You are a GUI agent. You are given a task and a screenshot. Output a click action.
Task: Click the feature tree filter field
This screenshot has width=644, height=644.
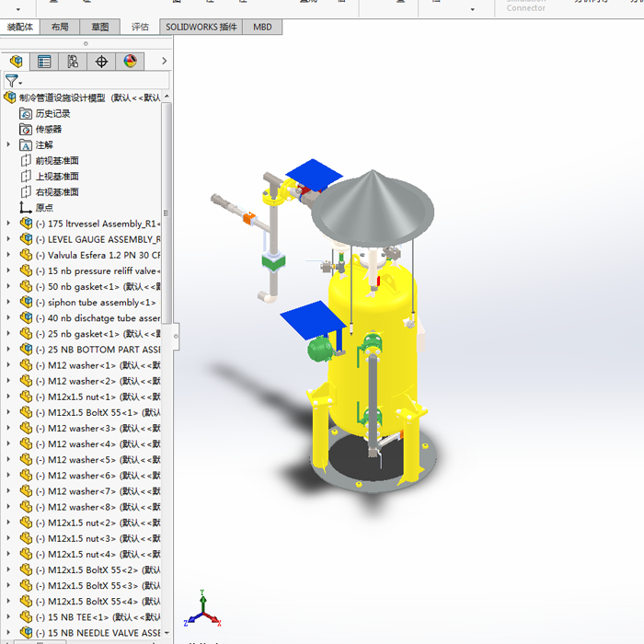coord(86,80)
